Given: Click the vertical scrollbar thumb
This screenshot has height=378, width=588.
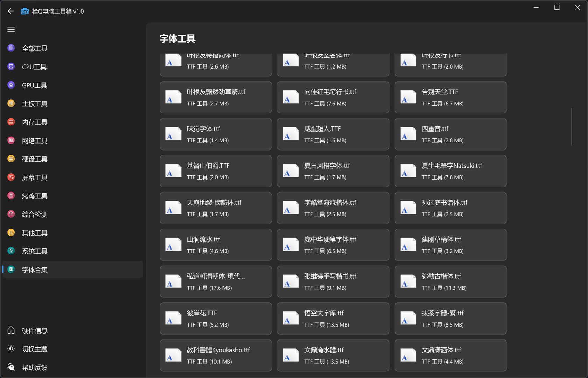Looking at the screenshot, I should click(x=572, y=127).
